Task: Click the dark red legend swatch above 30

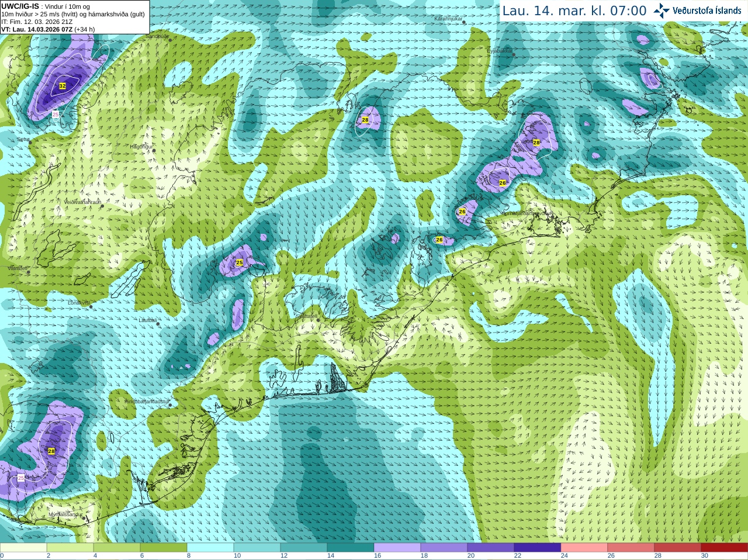Action: coord(725,548)
